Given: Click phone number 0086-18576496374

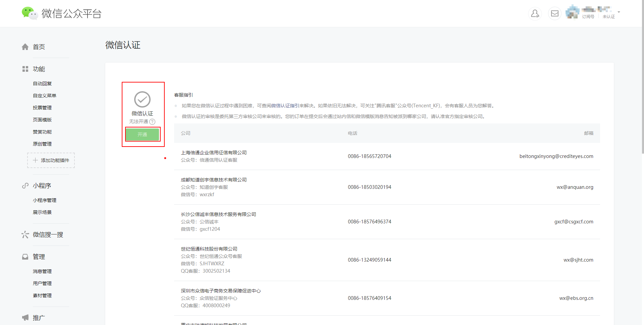Looking at the screenshot, I should 370,222.
